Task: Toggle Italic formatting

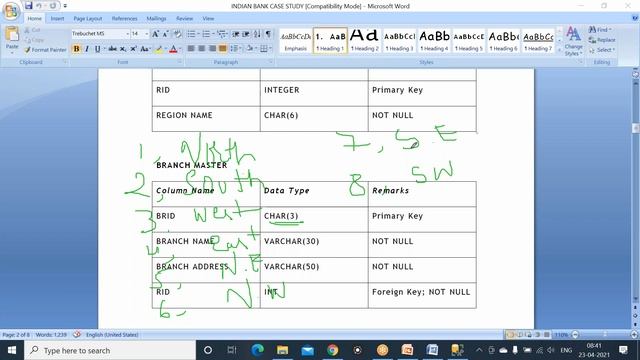Action: (x=87, y=49)
